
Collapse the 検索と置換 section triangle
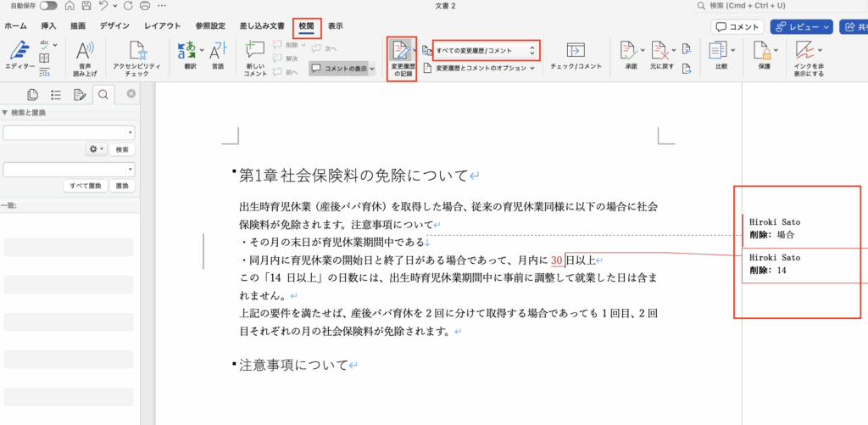point(5,113)
